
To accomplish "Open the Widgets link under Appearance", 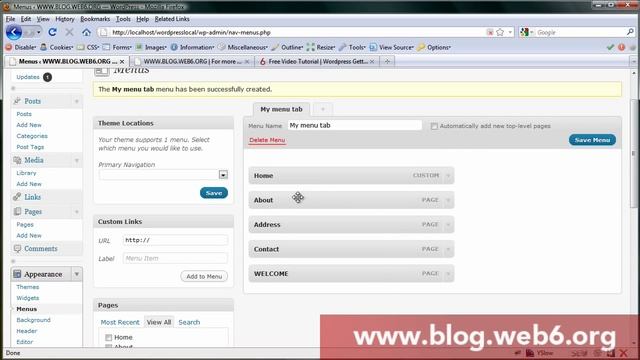I will (28, 298).
